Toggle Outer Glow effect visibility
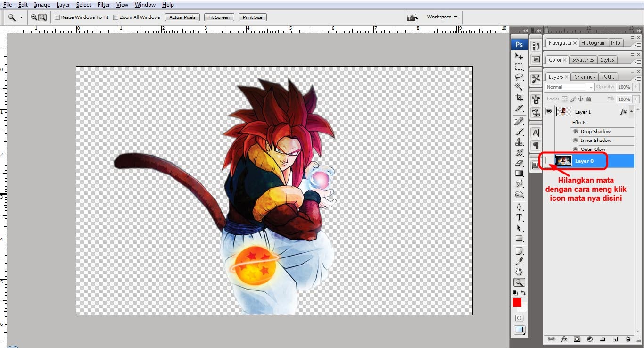This screenshot has width=644, height=348. 575,149
